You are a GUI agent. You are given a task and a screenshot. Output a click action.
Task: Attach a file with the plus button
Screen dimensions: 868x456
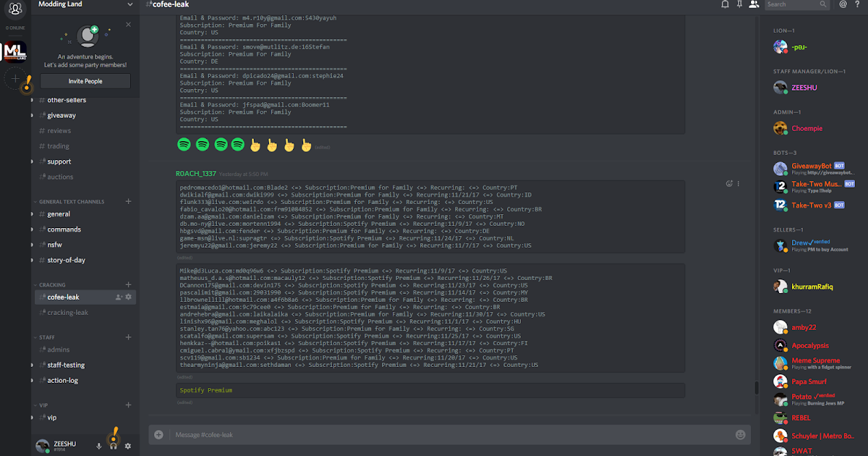159,435
